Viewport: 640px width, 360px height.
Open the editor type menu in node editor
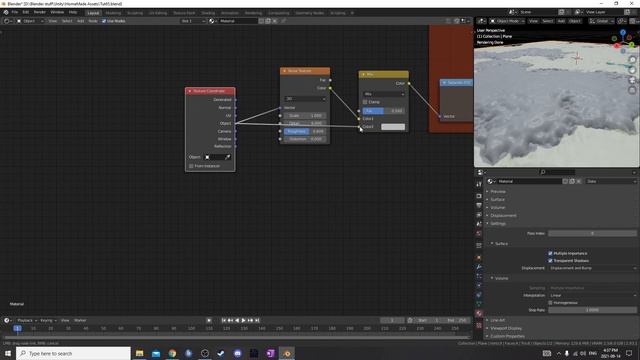[x=7, y=21]
